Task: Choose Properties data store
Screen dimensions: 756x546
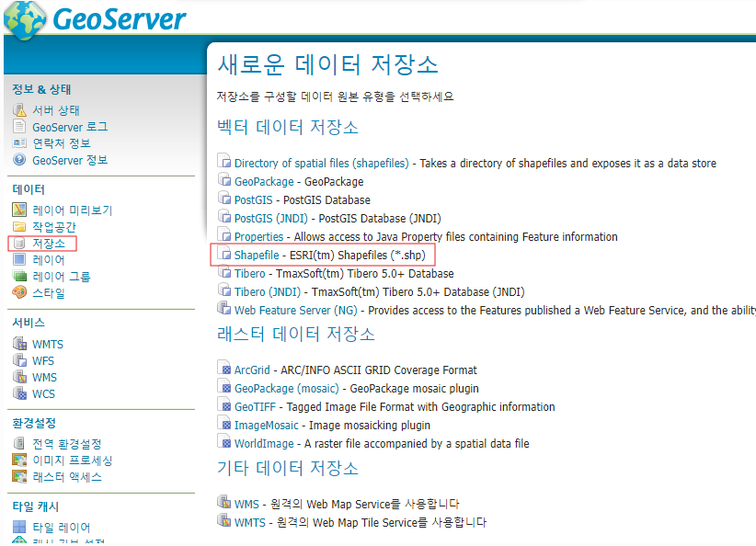Action: [259, 236]
